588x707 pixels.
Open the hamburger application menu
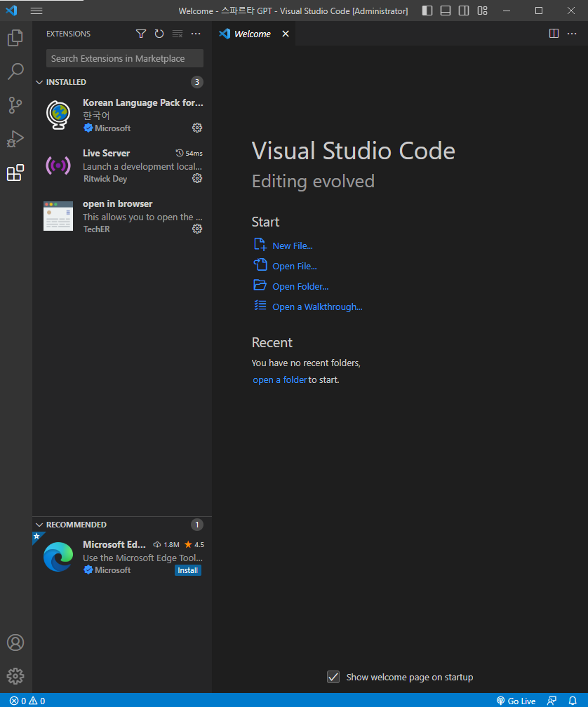[x=36, y=11]
